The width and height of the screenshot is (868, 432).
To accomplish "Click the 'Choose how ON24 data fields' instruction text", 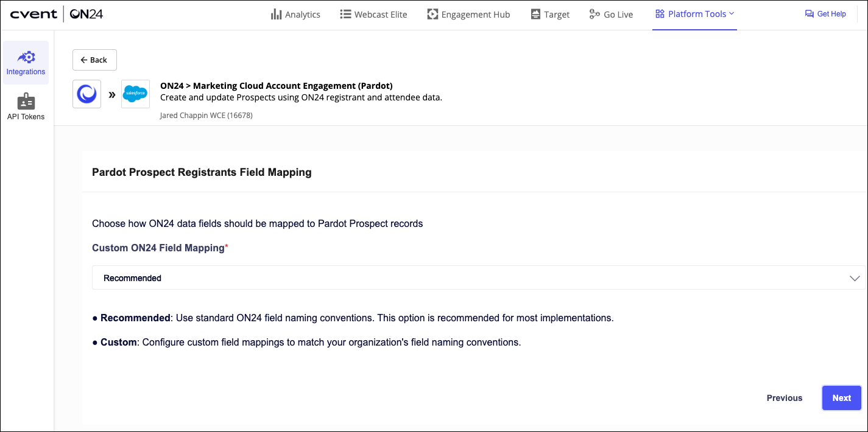I will pos(257,223).
